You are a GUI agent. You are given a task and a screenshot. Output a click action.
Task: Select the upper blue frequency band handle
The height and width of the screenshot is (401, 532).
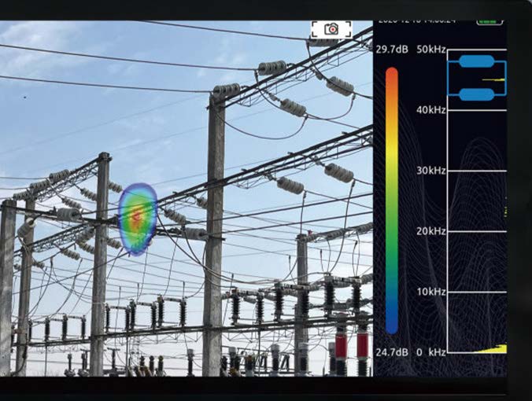tap(475, 61)
